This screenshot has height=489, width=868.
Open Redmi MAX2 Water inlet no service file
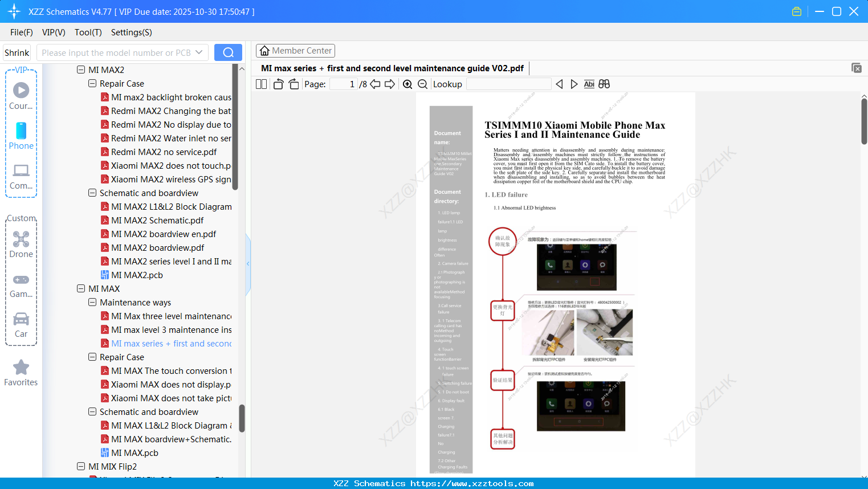171,138
